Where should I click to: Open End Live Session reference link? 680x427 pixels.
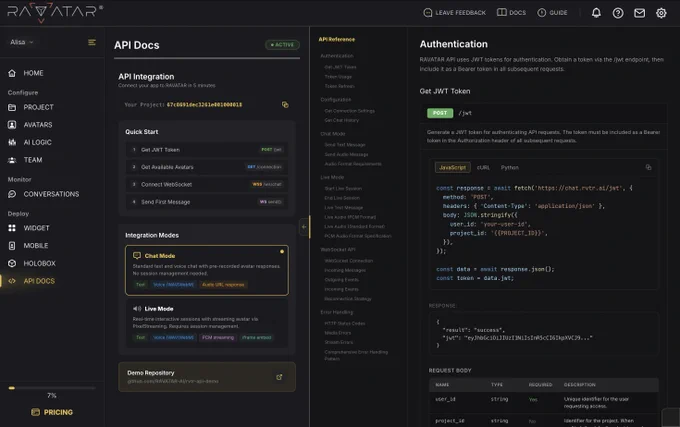(342, 198)
